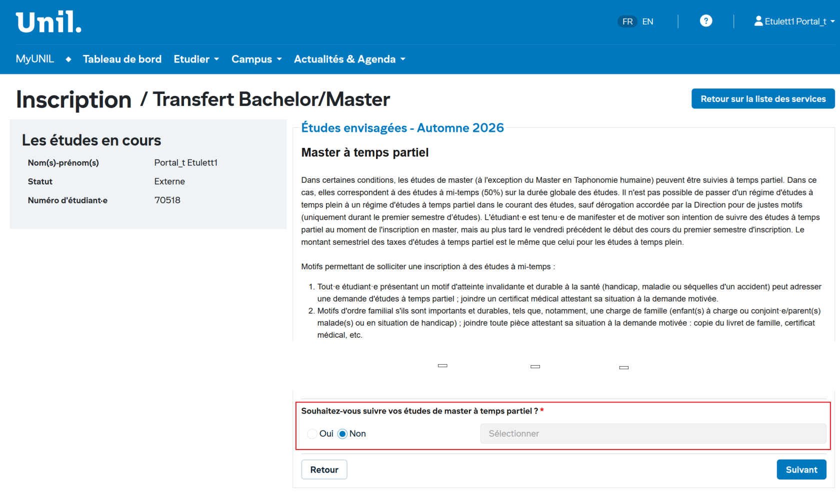
Task: Click Retour sur la liste des services
Action: click(x=763, y=99)
